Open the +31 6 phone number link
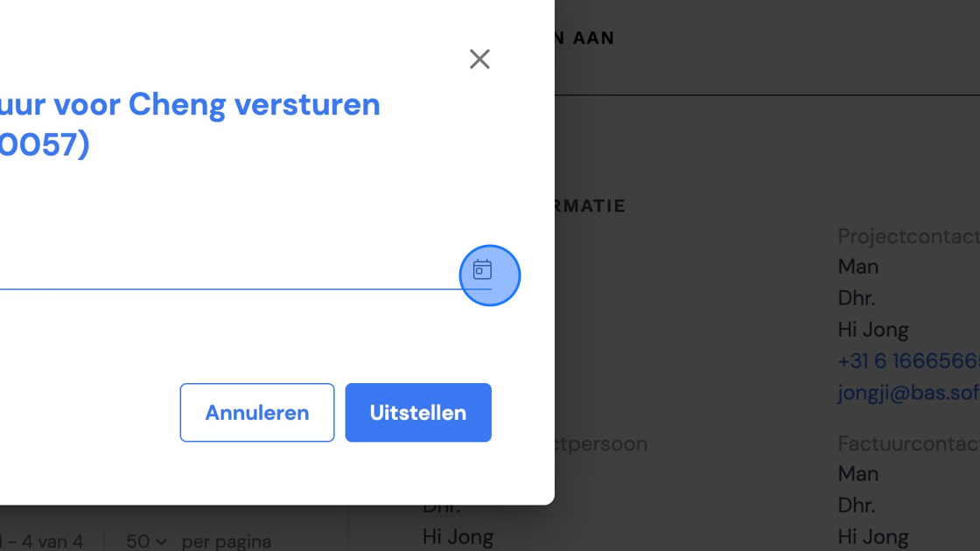Image resolution: width=980 pixels, height=551 pixels. click(909, 360)
